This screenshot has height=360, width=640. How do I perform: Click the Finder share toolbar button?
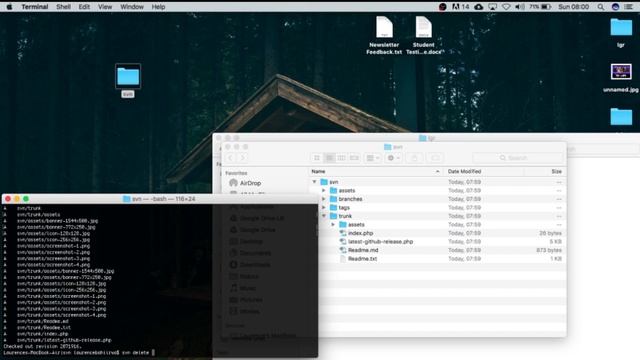(414, 158)
